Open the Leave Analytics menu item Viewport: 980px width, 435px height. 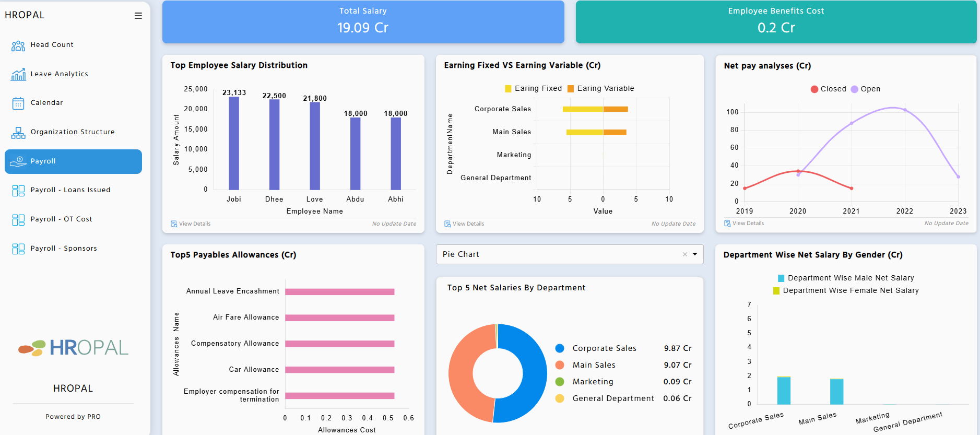tap(59, 74)
